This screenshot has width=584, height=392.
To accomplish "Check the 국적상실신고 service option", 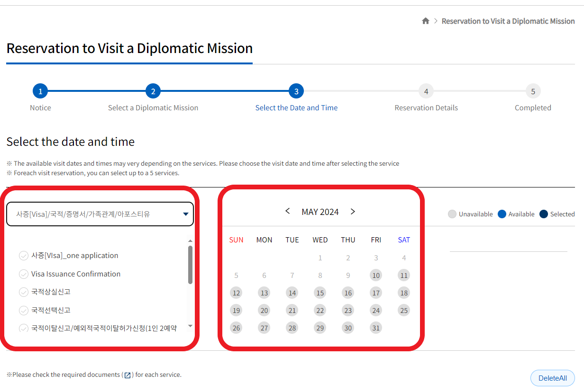I will (24, 292).
